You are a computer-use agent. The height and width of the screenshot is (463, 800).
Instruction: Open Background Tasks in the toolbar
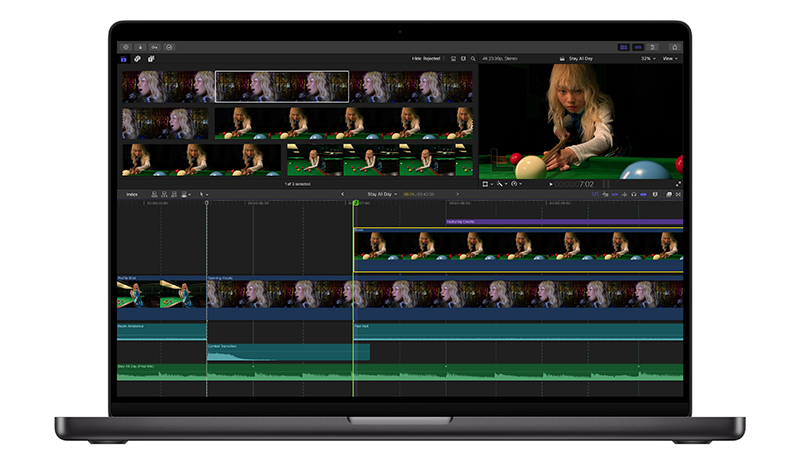(x=169, y=46)
